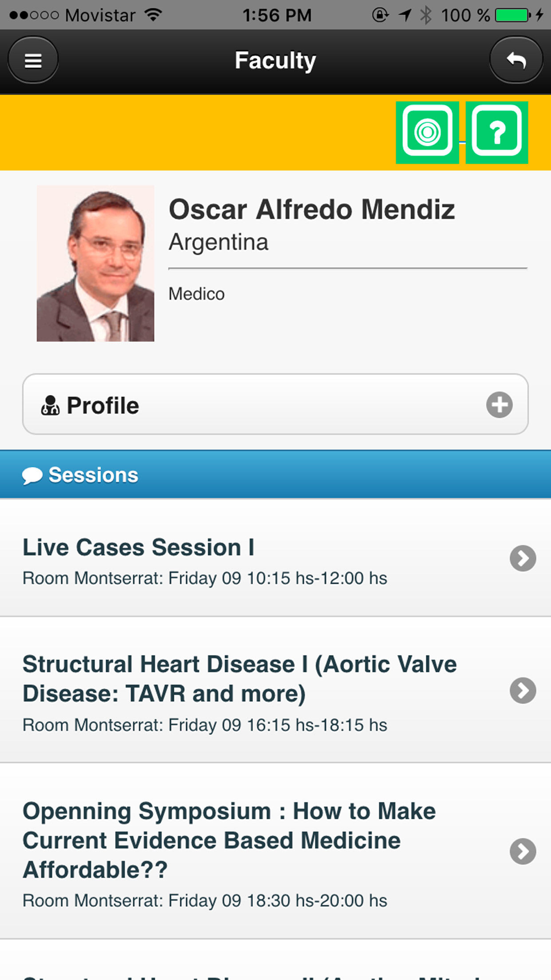Expand Profile with the plus icon
This screenshot has width=551, height=980.
[499, 405]
